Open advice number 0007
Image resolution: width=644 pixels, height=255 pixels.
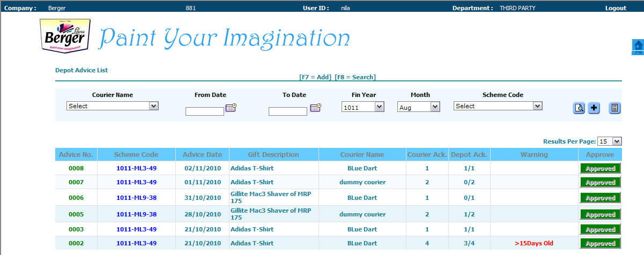[76, 182]
